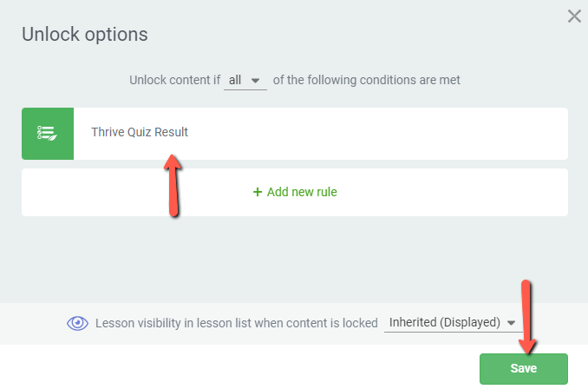
Task: Click the plus icon beside Add new rule
Action: pyautogui.click(x=258, y=192)
